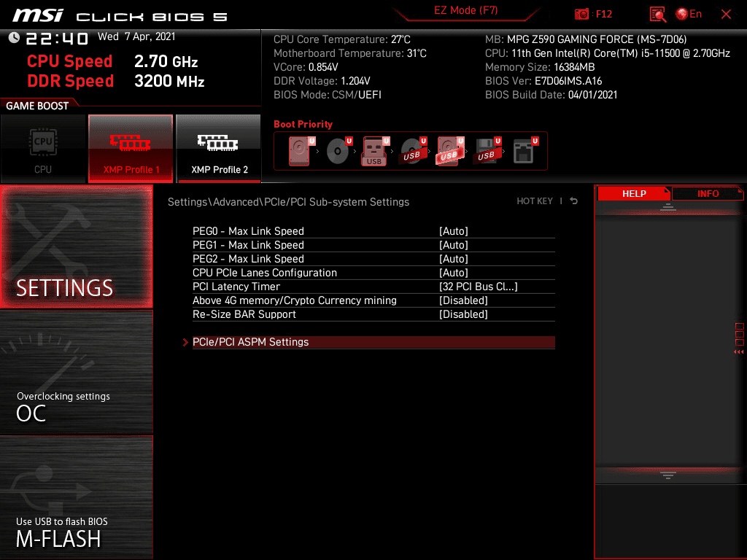Open the SETTINGS menu tile
The image size is (747, 560).
76,246
